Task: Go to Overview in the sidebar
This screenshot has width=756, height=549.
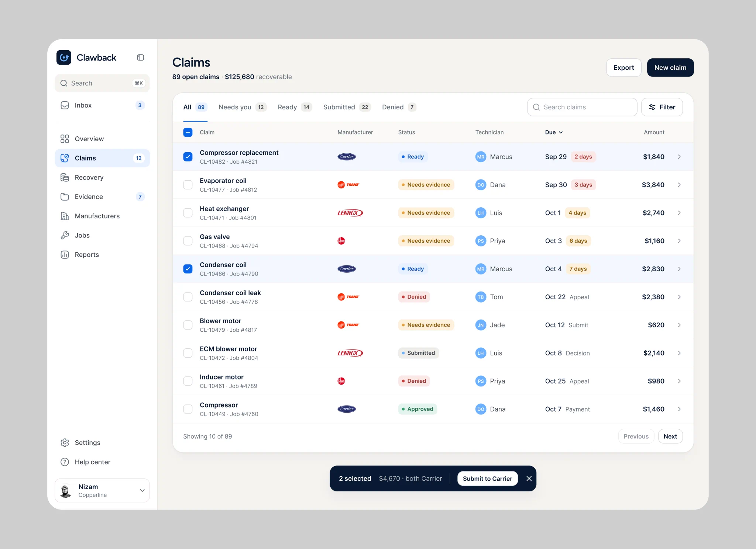Action: (102, 139)
